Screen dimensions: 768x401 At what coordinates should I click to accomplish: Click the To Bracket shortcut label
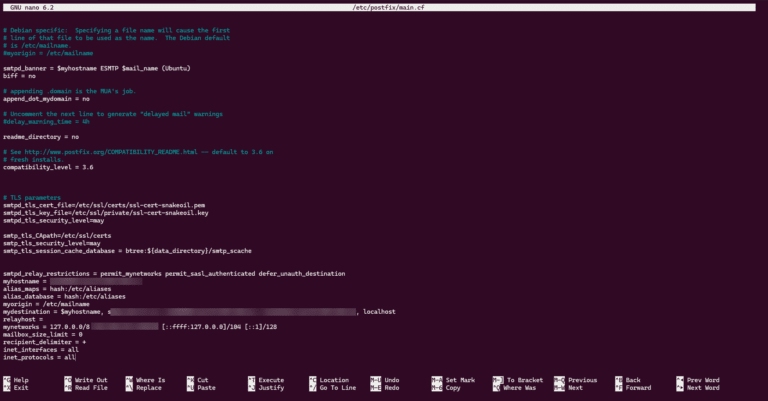(x=525, y=380)
